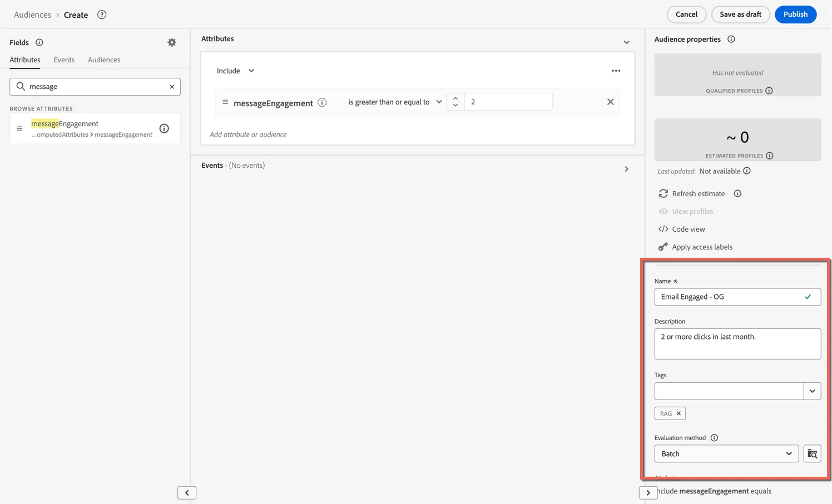Show info for messageEngagement in Browse Attributes

coord(164,128)
